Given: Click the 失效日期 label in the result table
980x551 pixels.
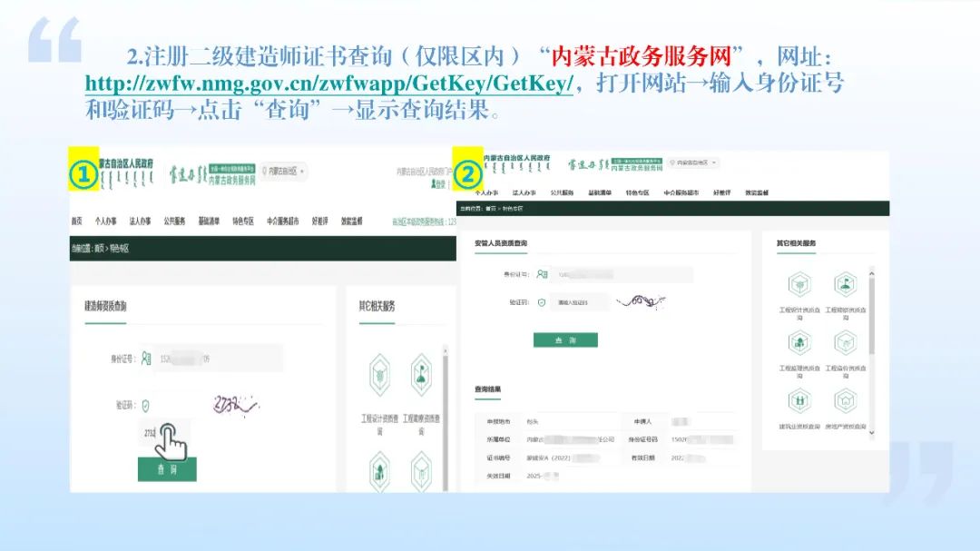Looking at the screenshot, I should coord(498,476).
